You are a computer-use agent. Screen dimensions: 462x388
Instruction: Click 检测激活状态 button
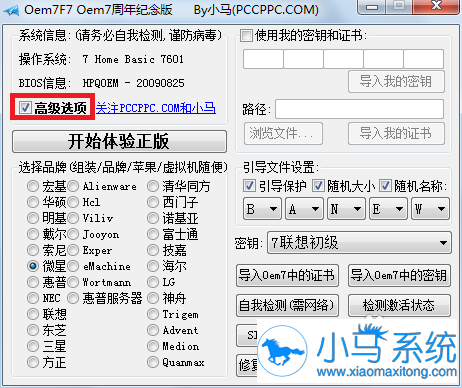point(399,305)
